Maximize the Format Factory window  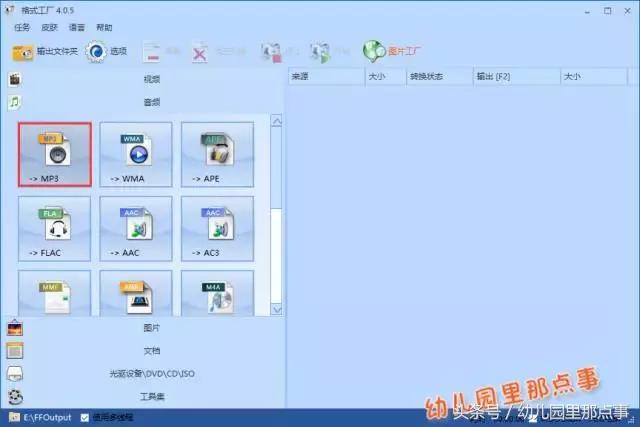click(x=608, y=11)
